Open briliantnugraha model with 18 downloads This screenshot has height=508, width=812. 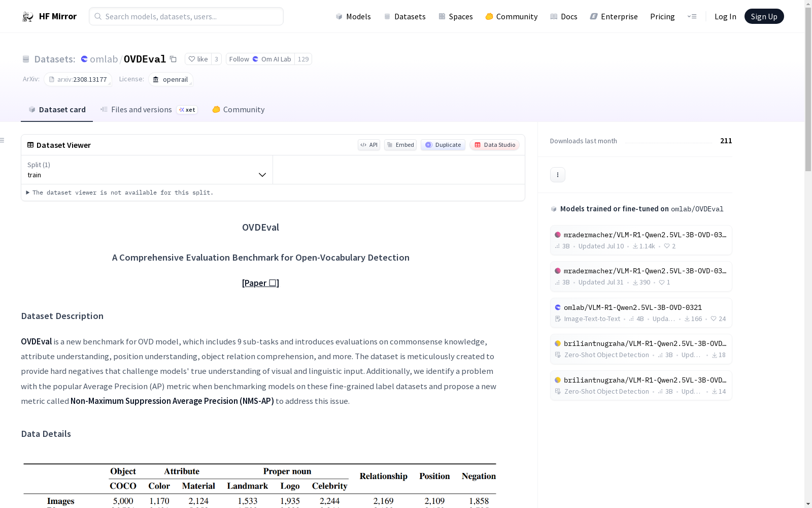641,349
